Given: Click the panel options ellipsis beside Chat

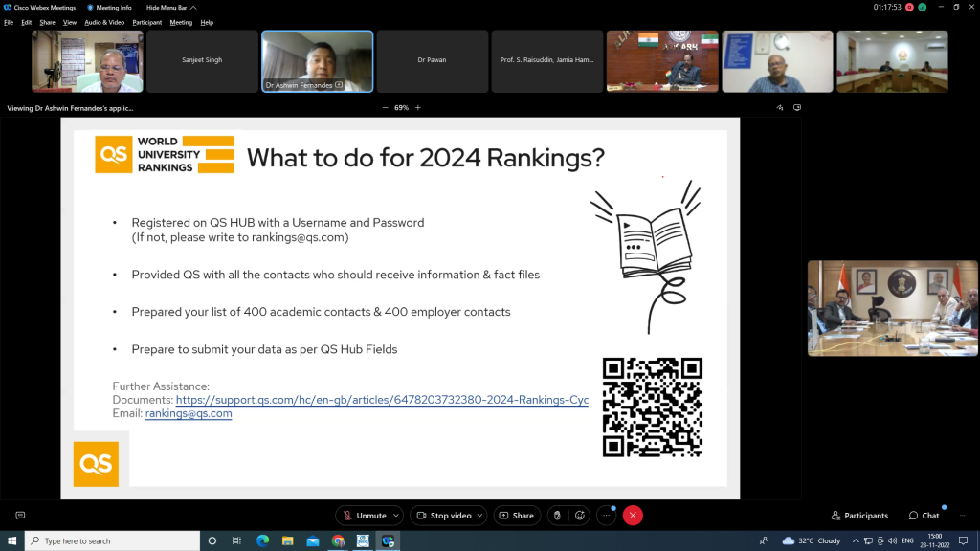Looking at the screenshot, I should click(963, 516).
